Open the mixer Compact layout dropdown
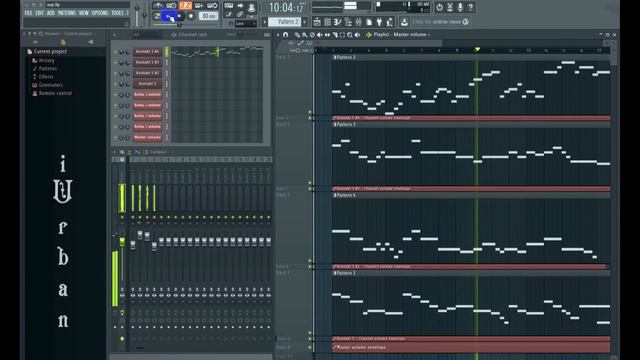 (158, 152)
